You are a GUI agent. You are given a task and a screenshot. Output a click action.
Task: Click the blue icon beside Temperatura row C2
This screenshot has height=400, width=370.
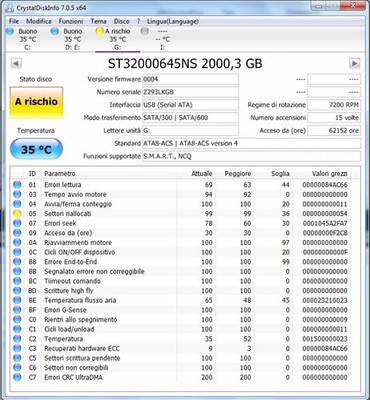point(17,339)
